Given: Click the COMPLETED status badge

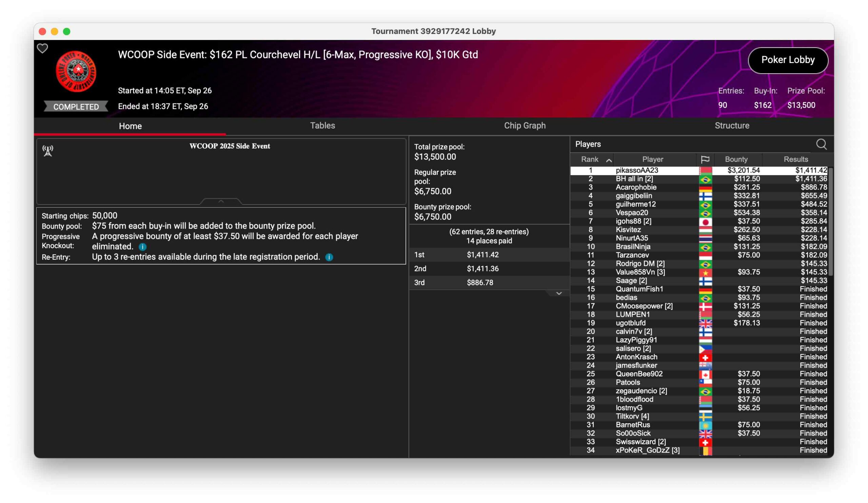Looking at the screenshot, I should pos(76,107).
